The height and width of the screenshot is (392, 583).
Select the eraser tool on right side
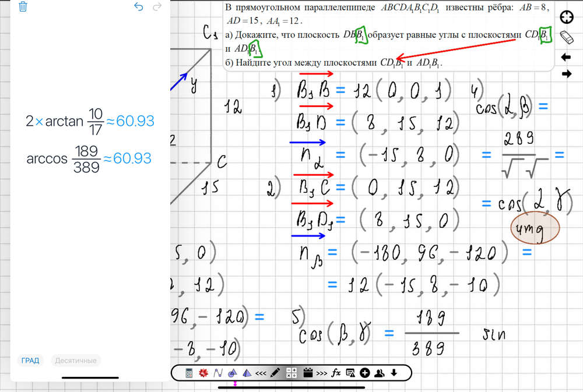pyautogui.click(x=566, y=37)
